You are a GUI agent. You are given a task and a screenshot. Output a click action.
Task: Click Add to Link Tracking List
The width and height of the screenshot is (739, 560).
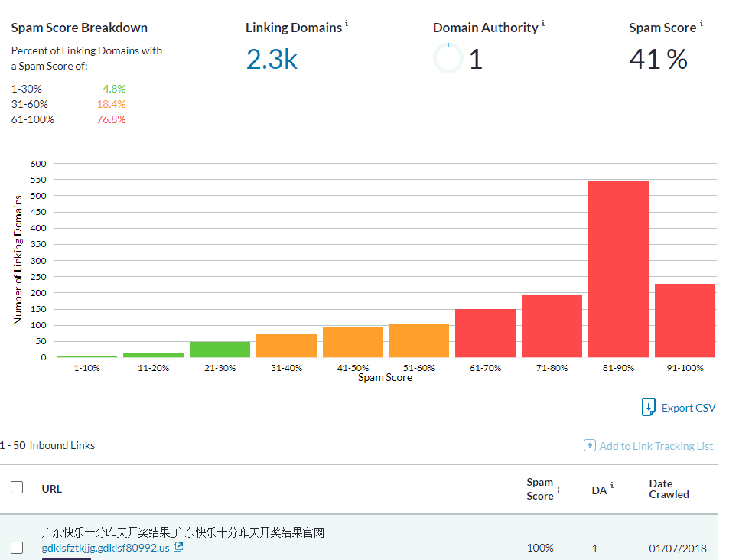(656, 446)
